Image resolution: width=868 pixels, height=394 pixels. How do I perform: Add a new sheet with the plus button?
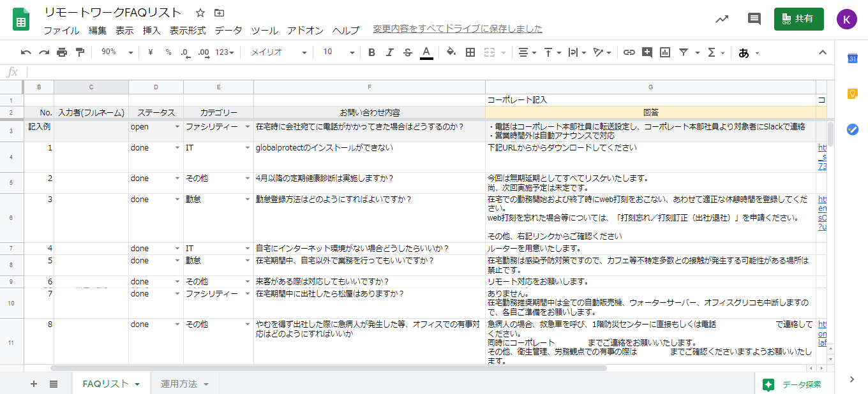(34, 384)
